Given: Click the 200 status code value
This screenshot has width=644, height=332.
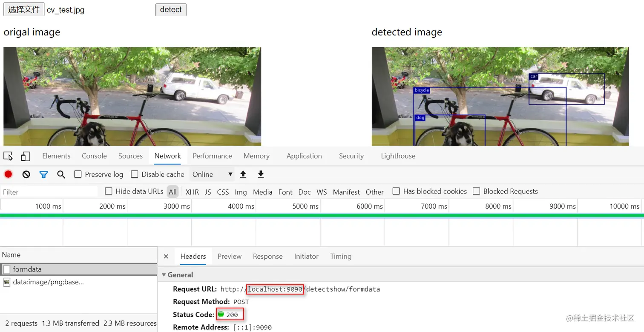Looking at the screenshot, I should tap(232, 315).
